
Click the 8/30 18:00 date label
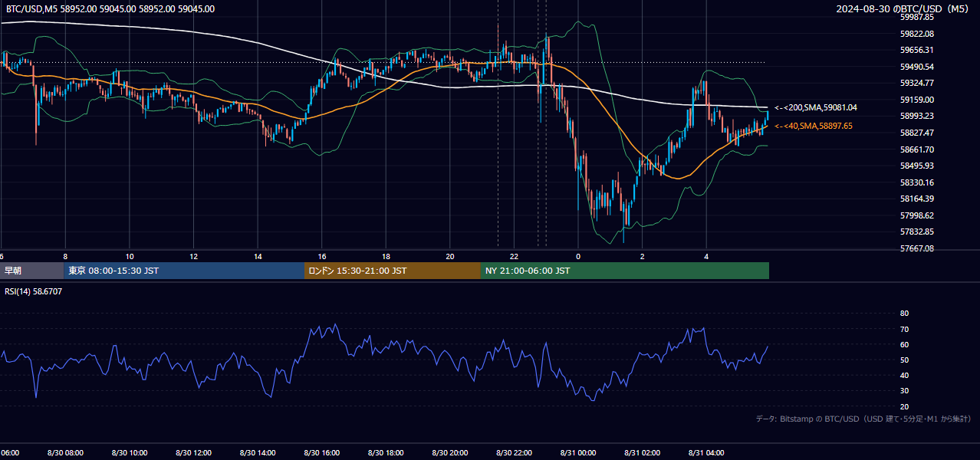(386, 453)
